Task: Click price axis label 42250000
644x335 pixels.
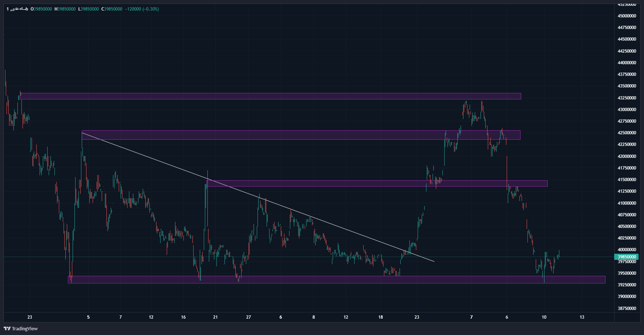Action: 627,144
